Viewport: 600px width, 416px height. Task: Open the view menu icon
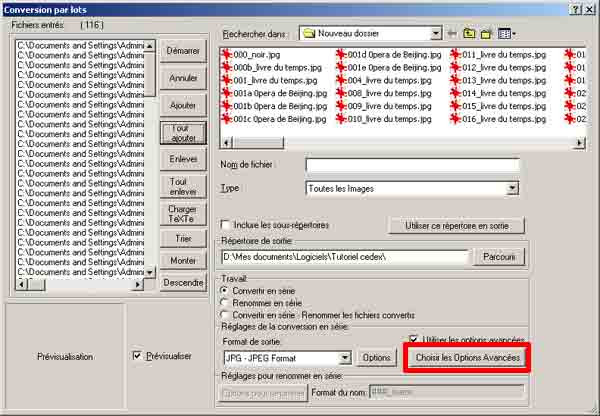507,34
